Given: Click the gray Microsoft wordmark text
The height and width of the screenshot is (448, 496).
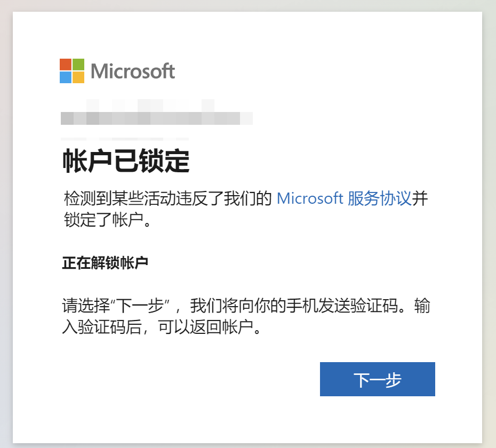Looking at the screenshot, I should [133, 71].
